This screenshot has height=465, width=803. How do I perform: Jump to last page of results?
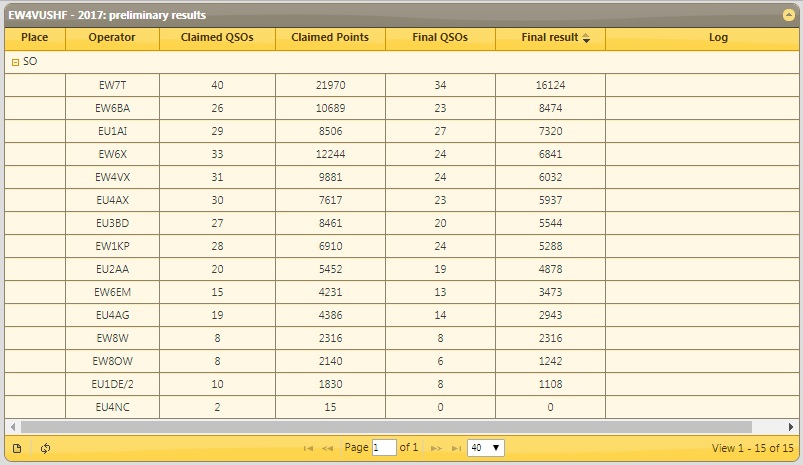[456, 448]
